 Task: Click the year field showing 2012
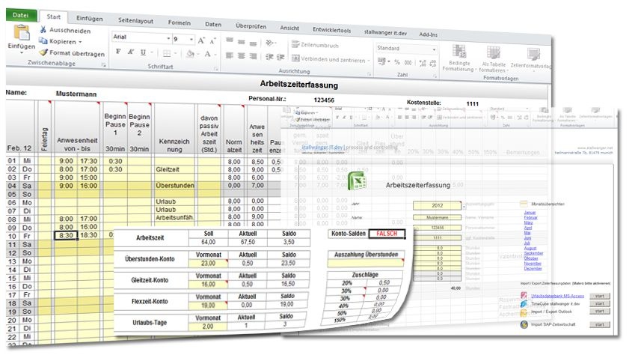[437, 205]
